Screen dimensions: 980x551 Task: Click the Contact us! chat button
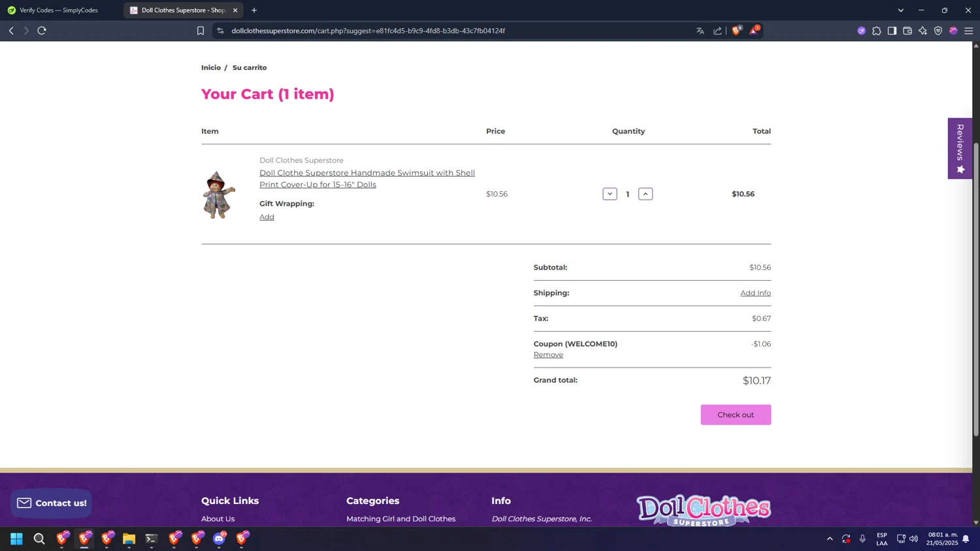(x=52, y=503)
